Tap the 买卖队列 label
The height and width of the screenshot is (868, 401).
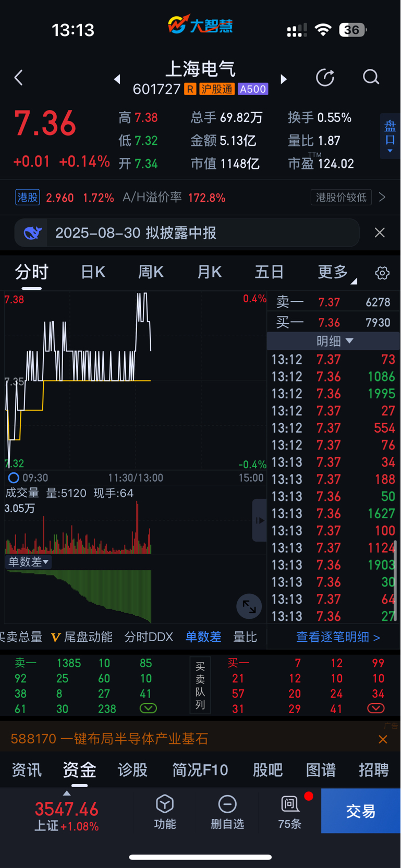pyautogui.click(x=200, y=686)
